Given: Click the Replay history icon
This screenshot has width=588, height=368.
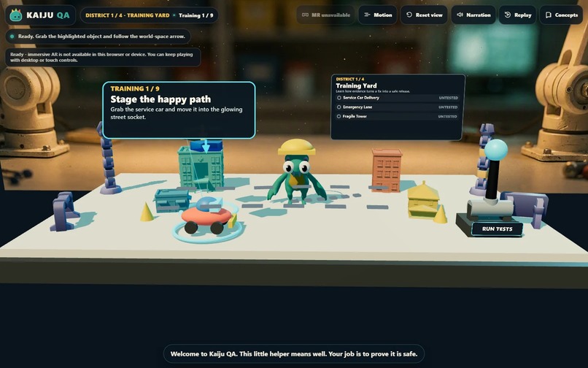Looking at the screenshot, I should [507, 15].
